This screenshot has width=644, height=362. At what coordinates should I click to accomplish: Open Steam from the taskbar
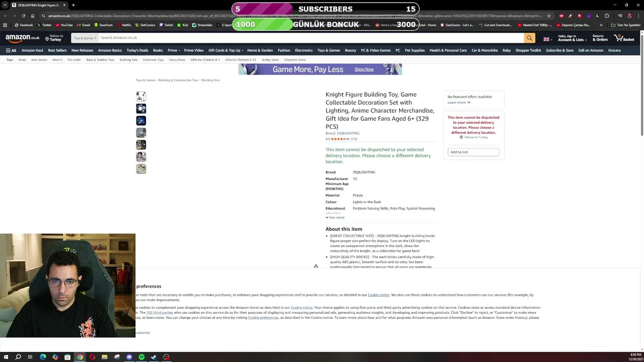(154, 357)
